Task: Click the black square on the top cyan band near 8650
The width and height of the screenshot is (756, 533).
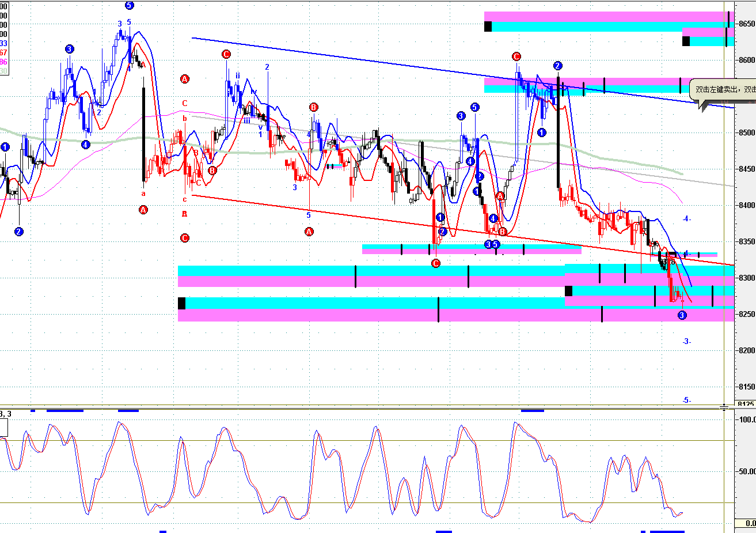Action: (488, 26)
